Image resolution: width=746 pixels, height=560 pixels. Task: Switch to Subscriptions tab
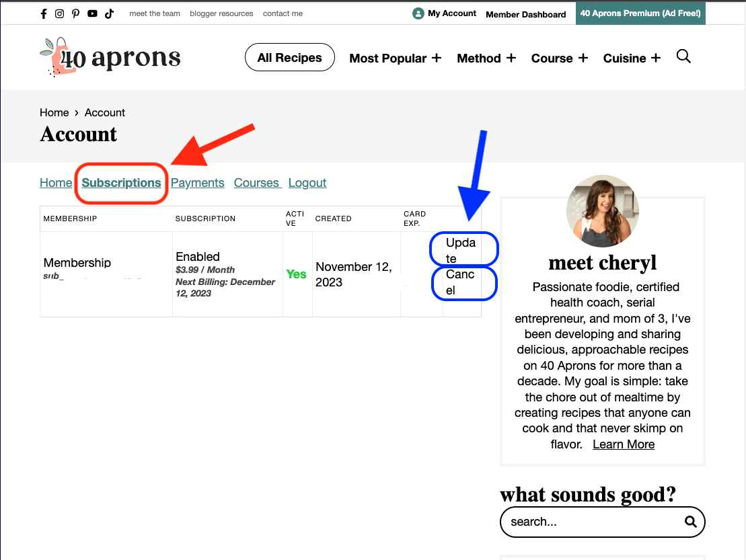[x=121, y=183]
